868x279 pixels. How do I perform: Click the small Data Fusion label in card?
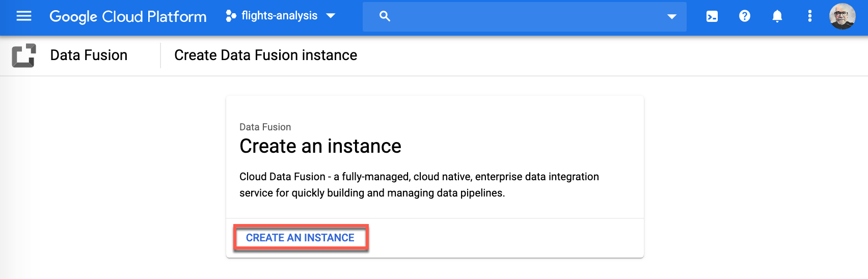tap(265, 127)
